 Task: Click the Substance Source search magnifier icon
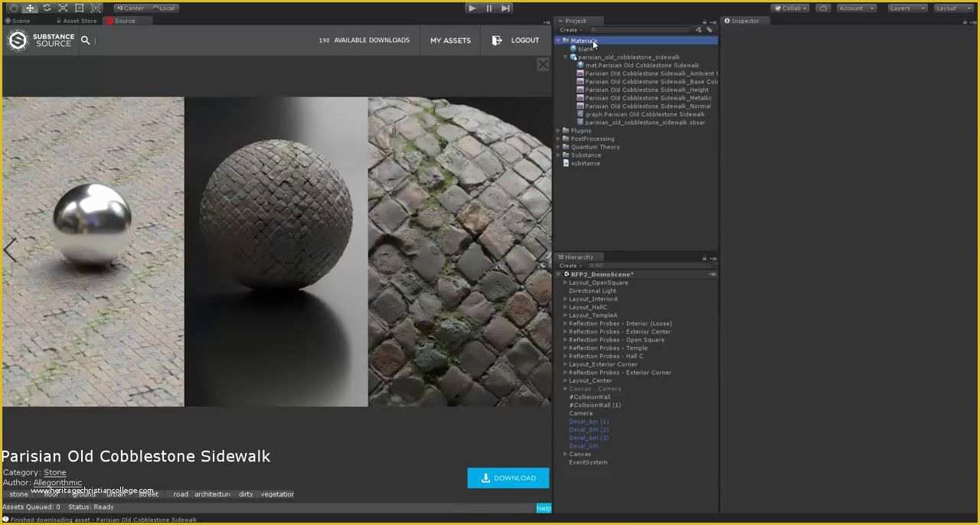(85, 41)
